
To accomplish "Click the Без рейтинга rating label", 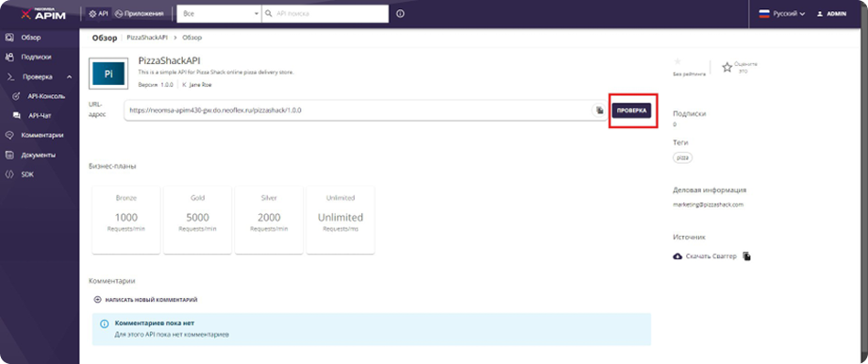I will tap(690, 73).
